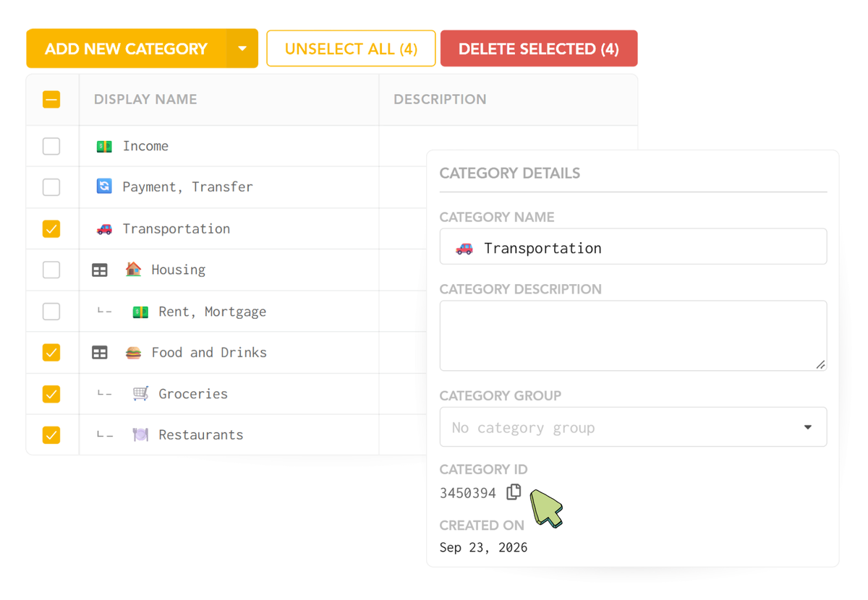The height and width of the screenshot is (600, 868).
Task: Check the Rent, Mortgage row checkbox
Action: [x=51, y=312]
